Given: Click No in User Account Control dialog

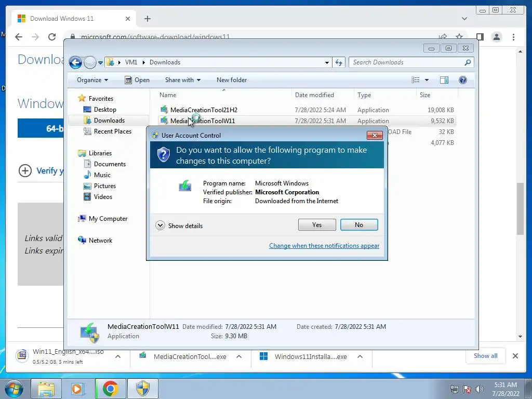Looking at the screenshot, I should pyautogui.click(x=359, y=224).
